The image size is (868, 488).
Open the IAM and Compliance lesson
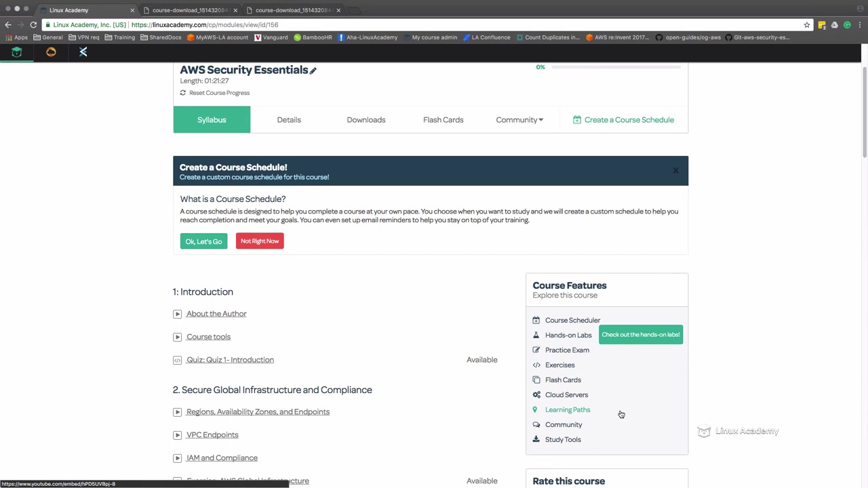(222, 458)
